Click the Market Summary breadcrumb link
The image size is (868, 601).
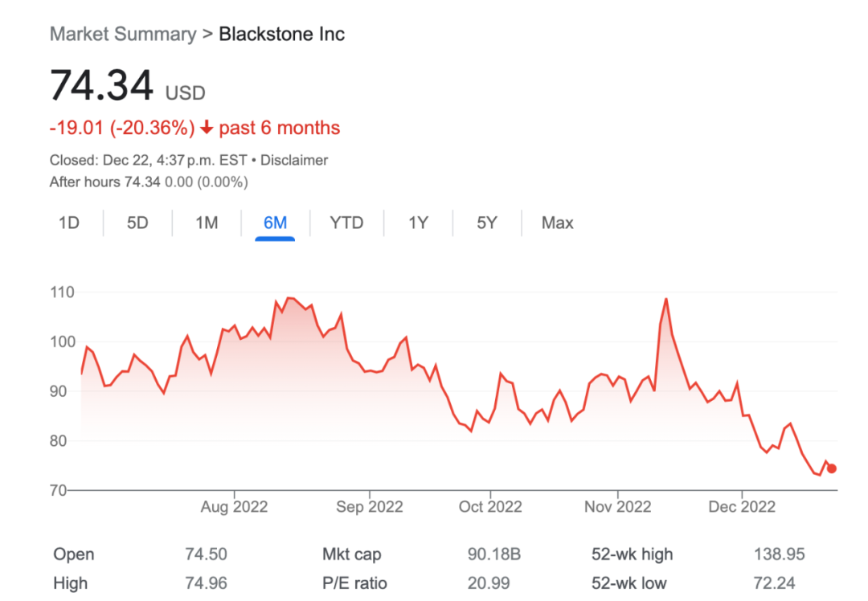(122, 34)
